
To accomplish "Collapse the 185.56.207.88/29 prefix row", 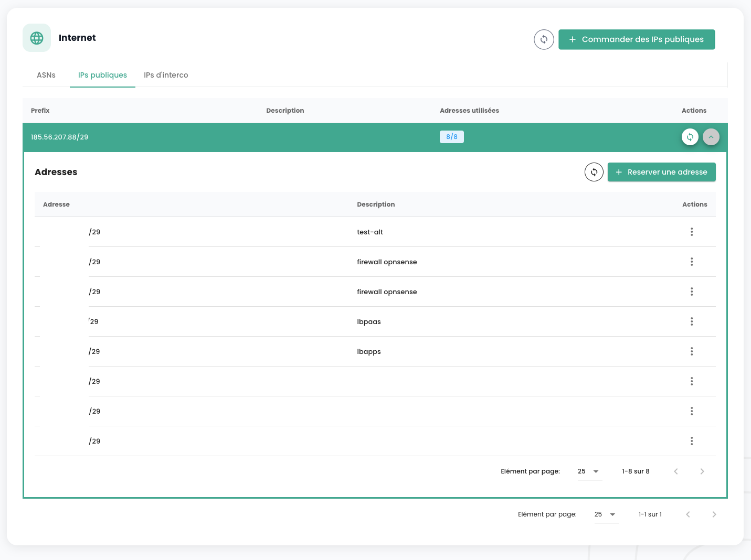I will click(x=711, y=137).
